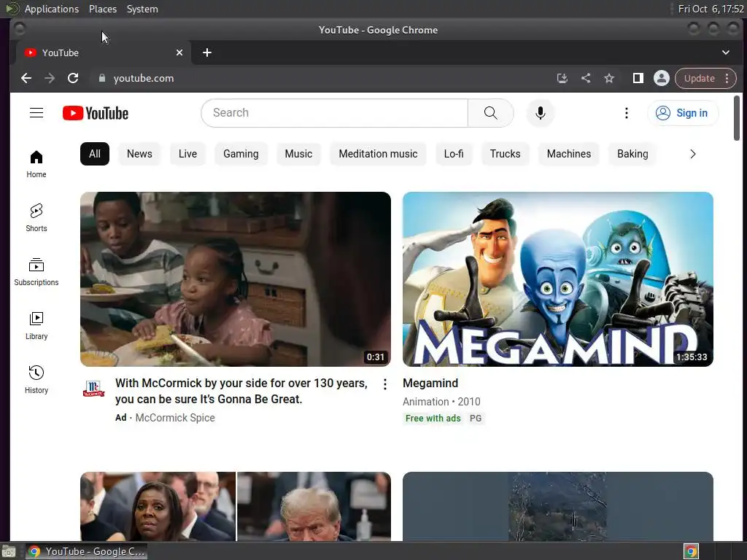Open History from the sidebar
This screenshot has width=747, height=560.
coord(36,379)
